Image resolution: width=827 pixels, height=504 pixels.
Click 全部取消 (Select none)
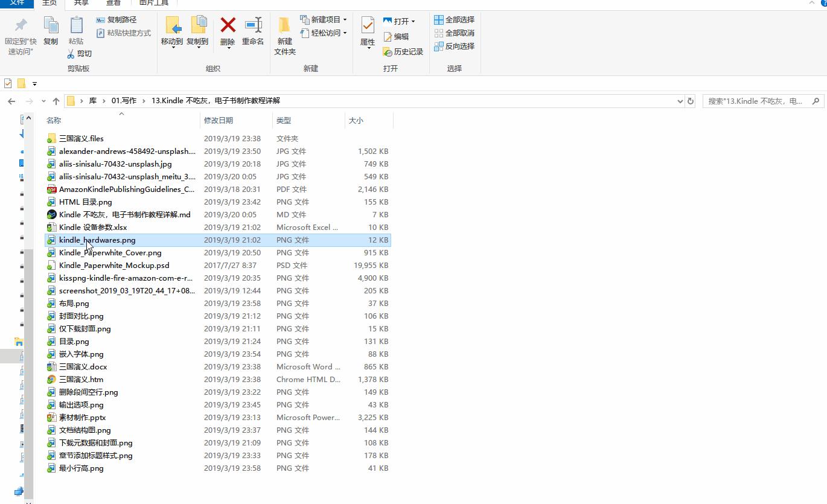[455, 33]
